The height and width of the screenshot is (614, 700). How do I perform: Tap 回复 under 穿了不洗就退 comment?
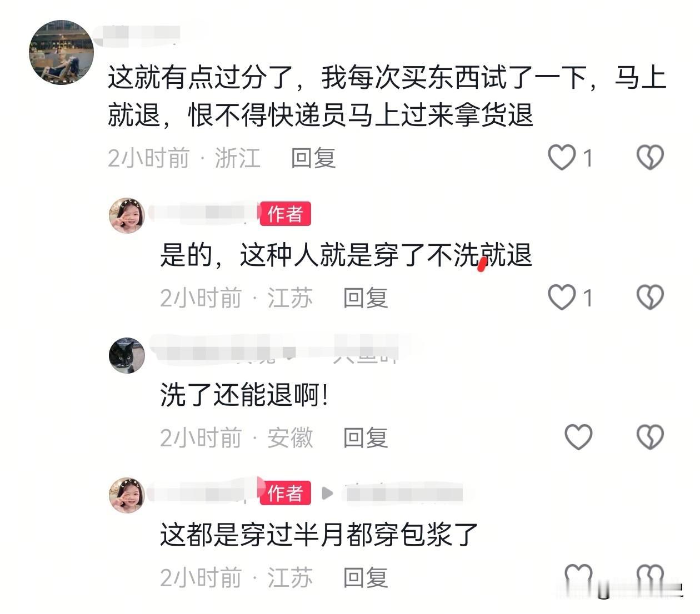point(366,298)
